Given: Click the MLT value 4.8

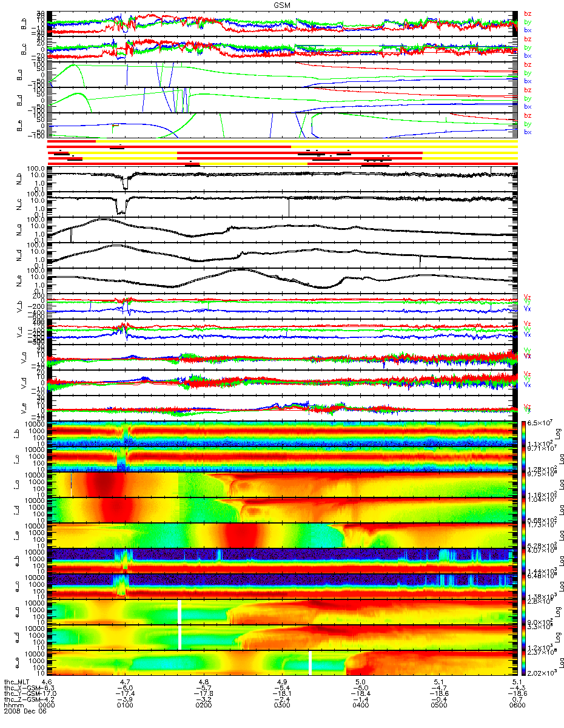Looking at the screenshot, I should tap(205, 682).
